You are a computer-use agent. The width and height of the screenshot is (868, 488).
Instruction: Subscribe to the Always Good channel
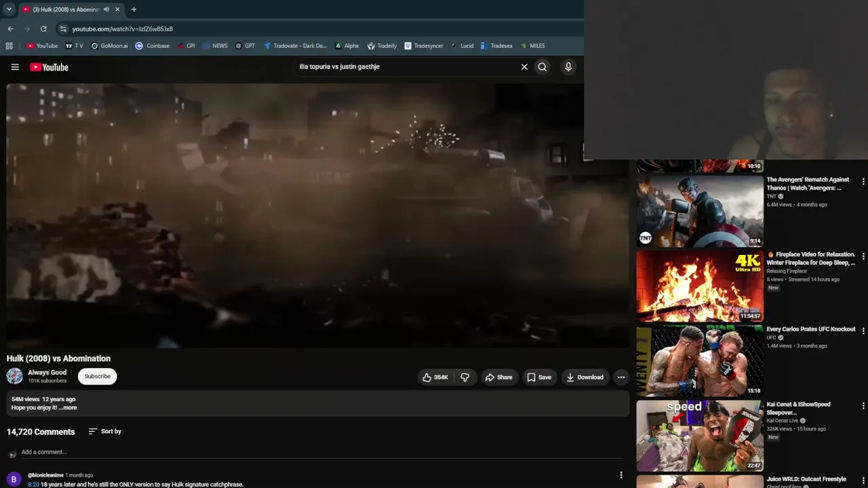pyautogui.click(x=97, y=376)
